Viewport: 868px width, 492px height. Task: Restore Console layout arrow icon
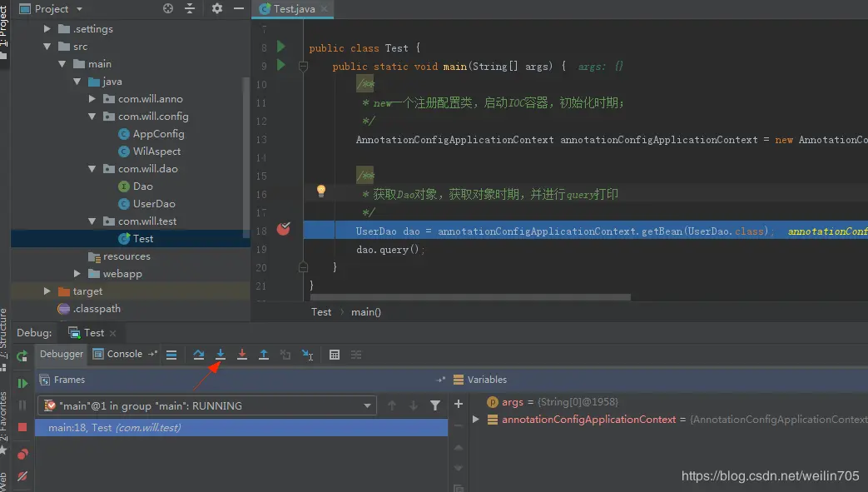153,354
